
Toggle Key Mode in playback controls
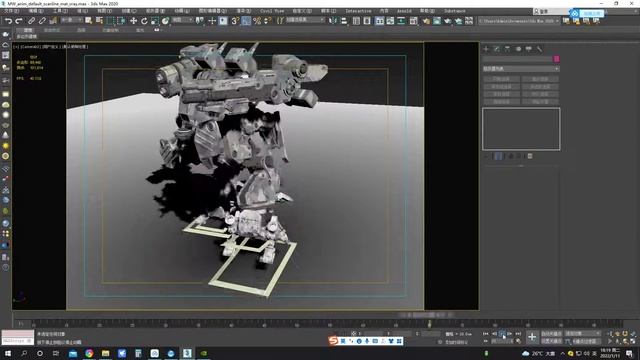[486, 341]
